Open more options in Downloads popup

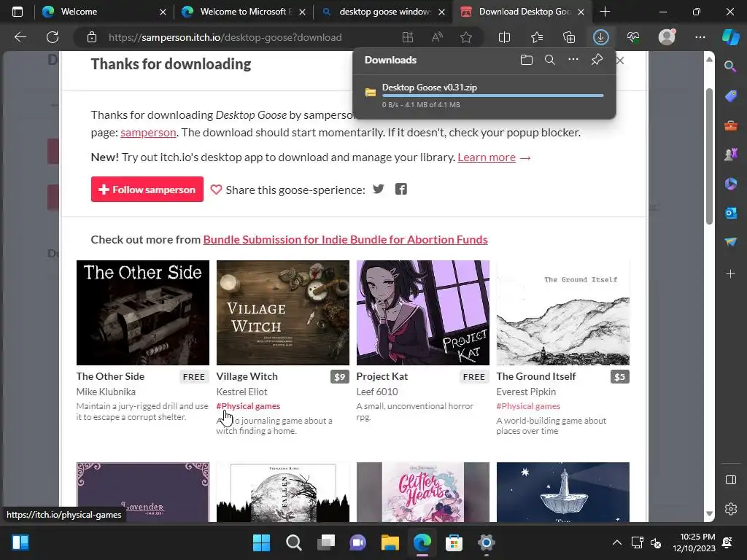573,60
